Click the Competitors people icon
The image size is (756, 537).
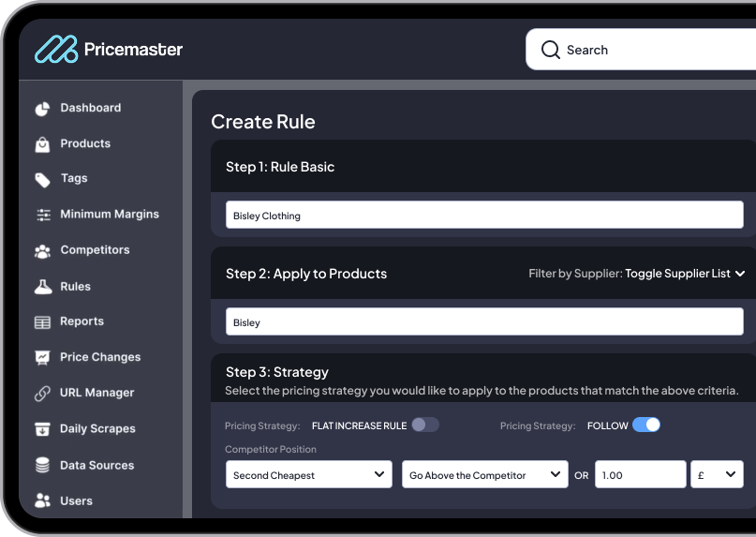point(42,251)
